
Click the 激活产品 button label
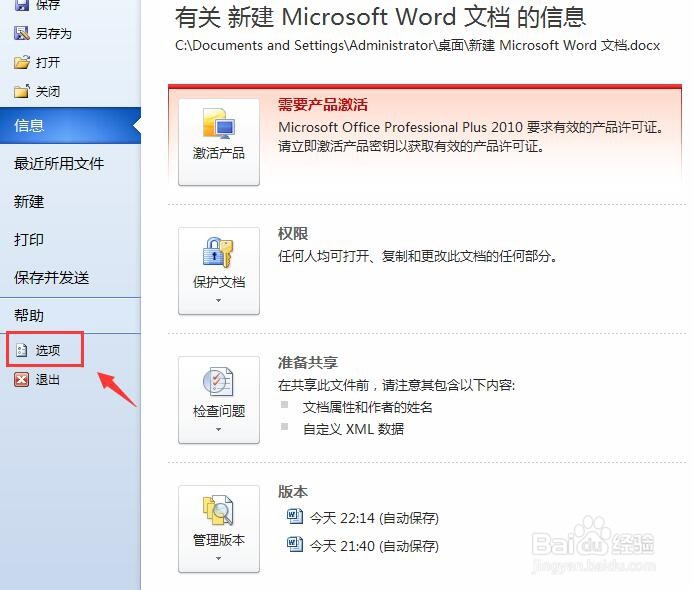pos(219,153)
